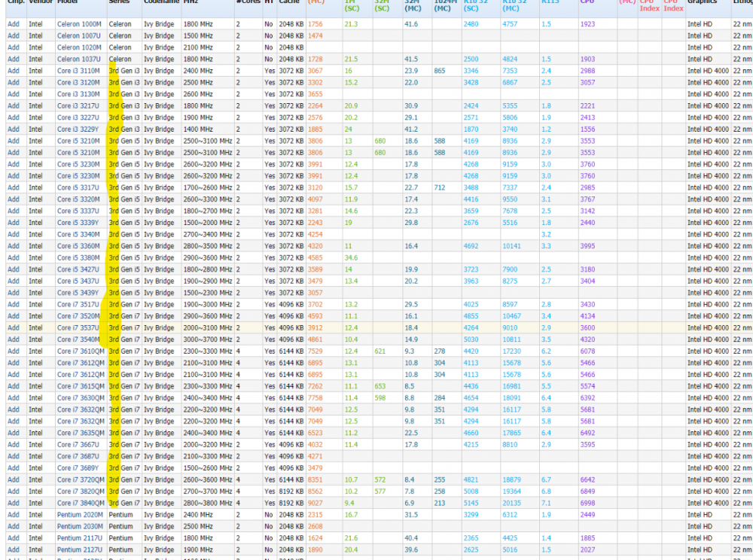The width and height of the screenshot is (753, 560).
Task: Open the Pentium 2020M model link
Action: [x=81, y=514]
